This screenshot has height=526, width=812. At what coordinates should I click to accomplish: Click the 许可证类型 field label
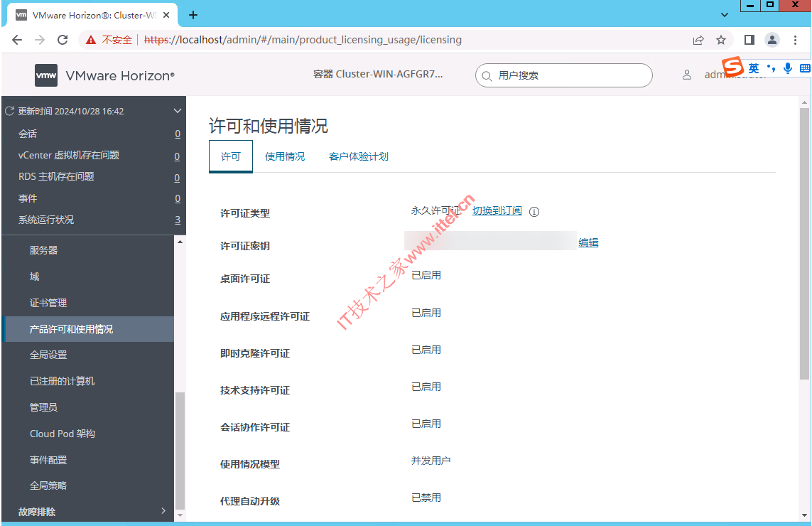click(245, 213)
